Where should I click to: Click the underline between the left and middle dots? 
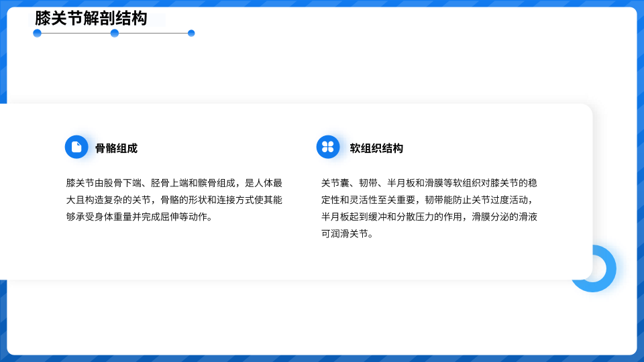(x=76, y=33)
